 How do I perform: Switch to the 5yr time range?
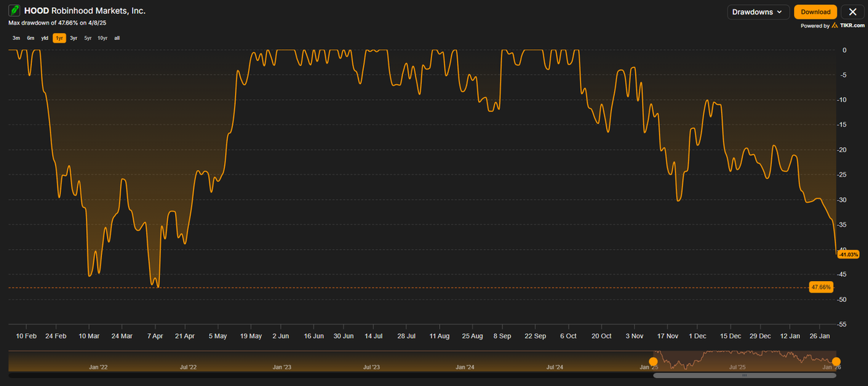(x=88, y=38)
